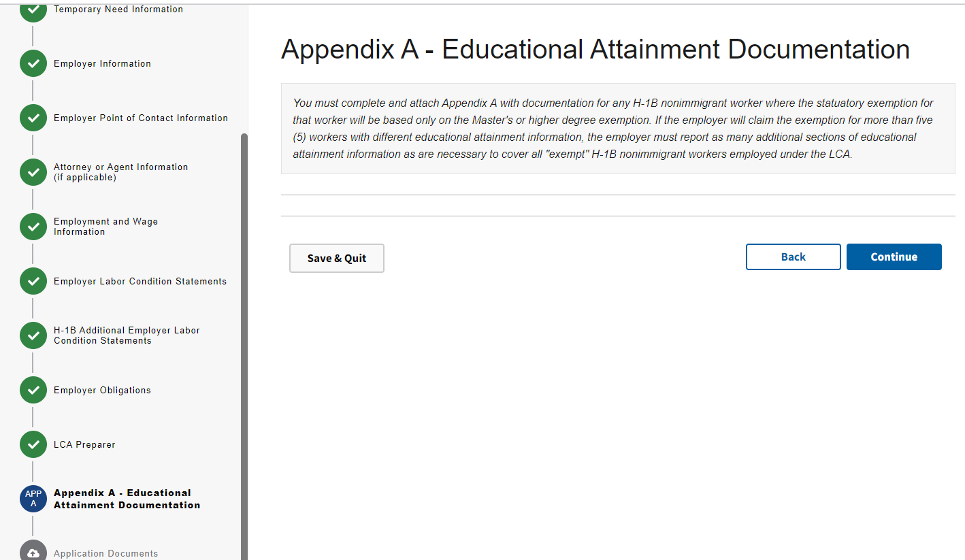Click the blue APP A step icon

pos(33,499)
